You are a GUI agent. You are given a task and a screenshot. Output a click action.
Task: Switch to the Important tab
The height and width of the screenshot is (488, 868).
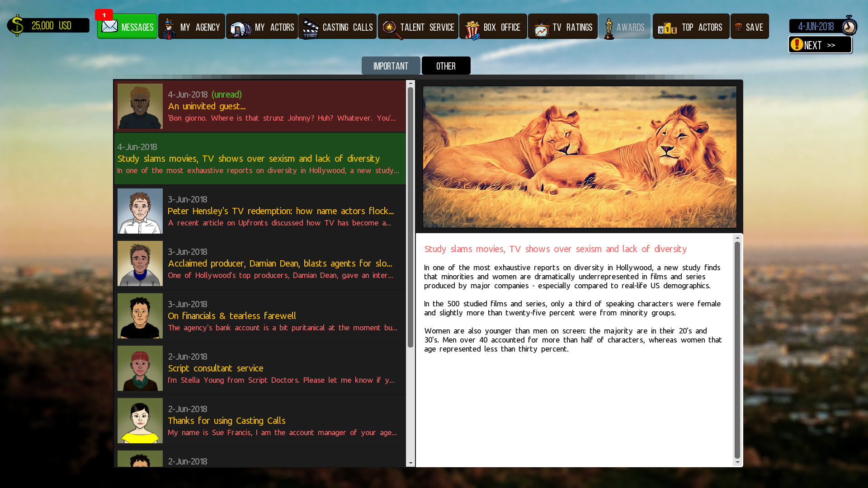coord(391,66)
